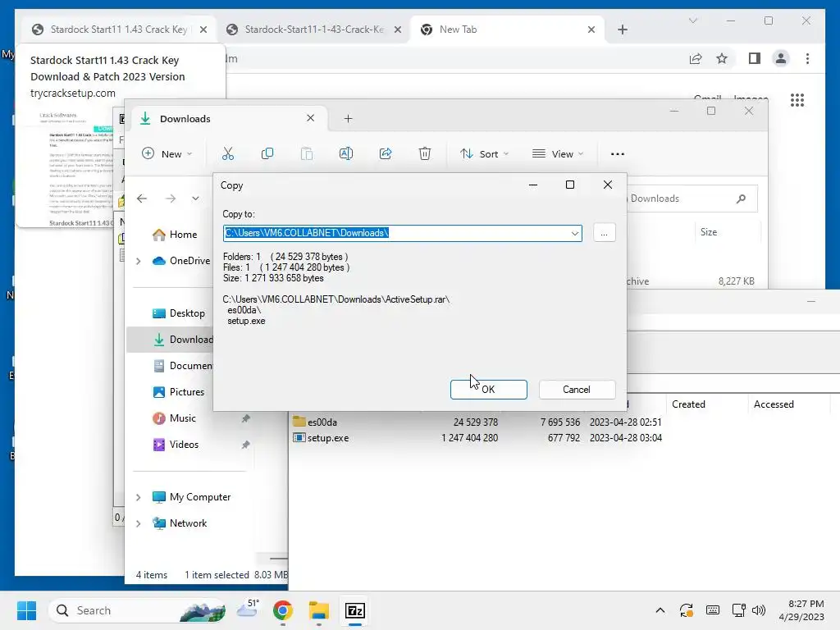Click the Size column header in Explorer
840x630 pixels.
709,232
